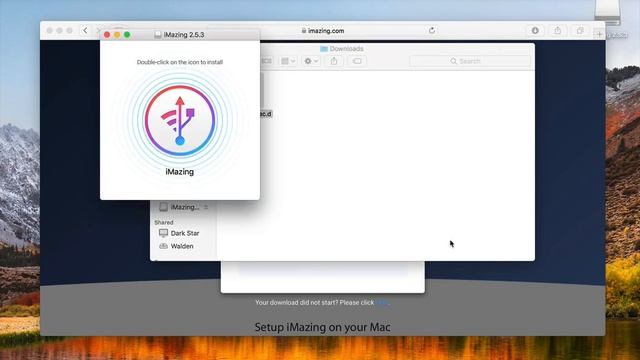The image size is (640, 360).
Task: Minimize the iMazing 2.5.3 installer window
Action: click(x=117, y=35)
